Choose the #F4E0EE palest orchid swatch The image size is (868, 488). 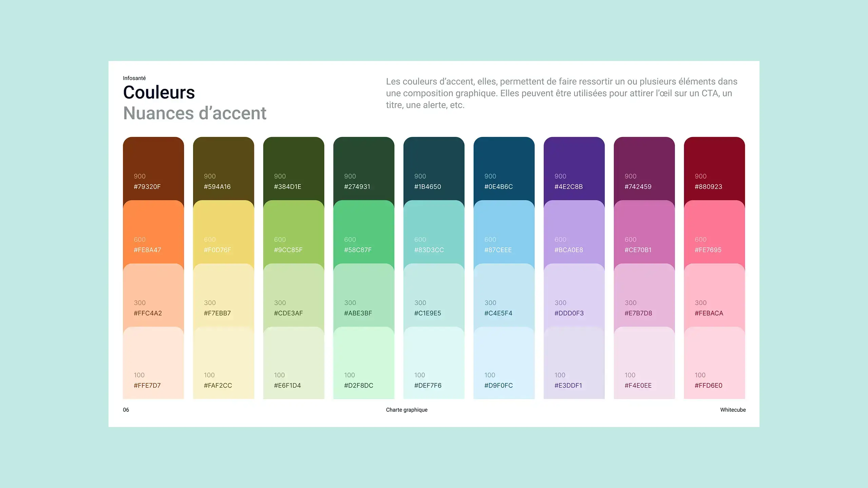coord(645,363)
